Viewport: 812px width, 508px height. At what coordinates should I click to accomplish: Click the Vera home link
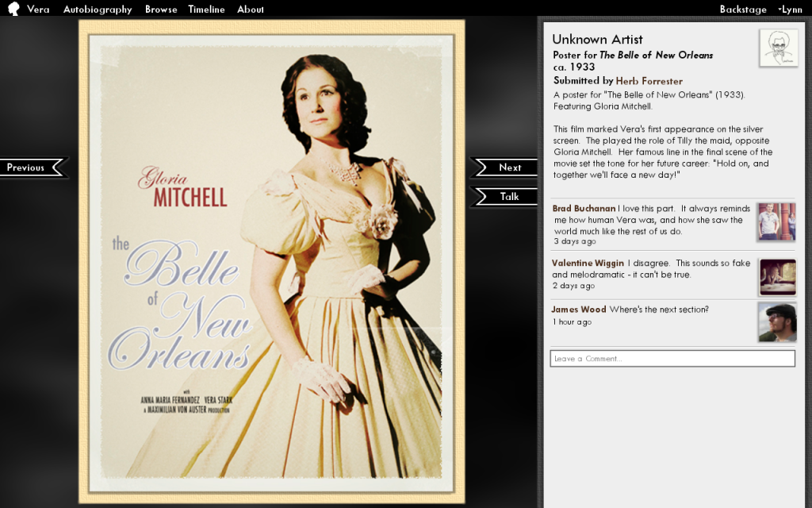[38, 10]
